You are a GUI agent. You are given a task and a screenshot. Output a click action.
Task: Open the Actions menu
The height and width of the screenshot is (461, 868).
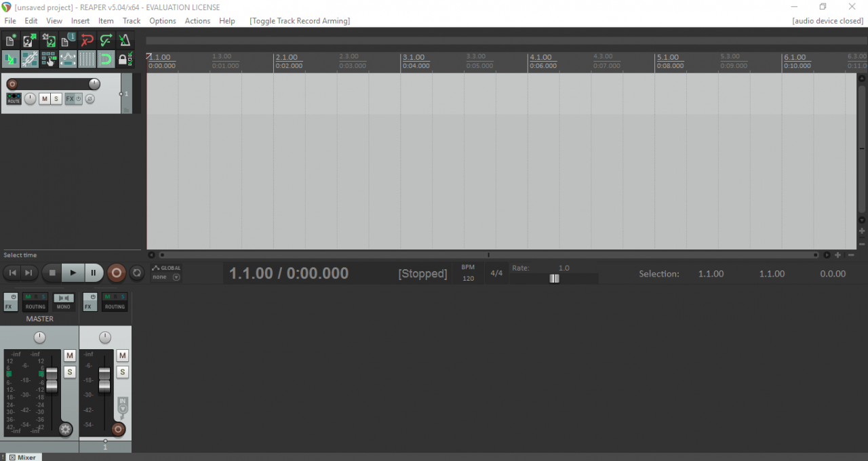pyautogui.click(x=197, y=21)
